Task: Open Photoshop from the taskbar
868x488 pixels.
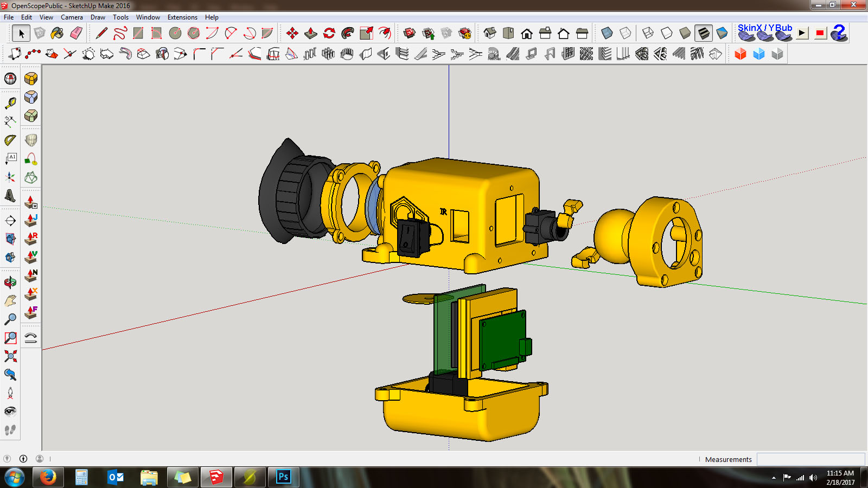Action: click(283, 477)
